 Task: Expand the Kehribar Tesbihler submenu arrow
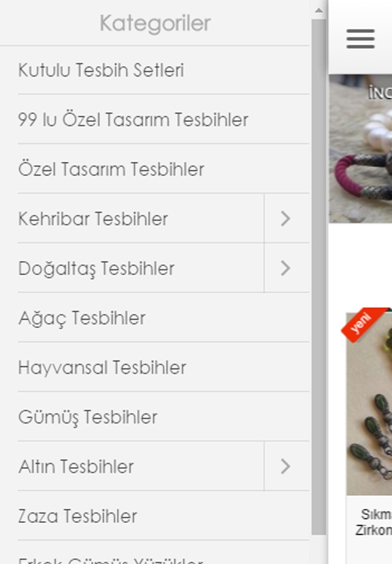point(287,218)
